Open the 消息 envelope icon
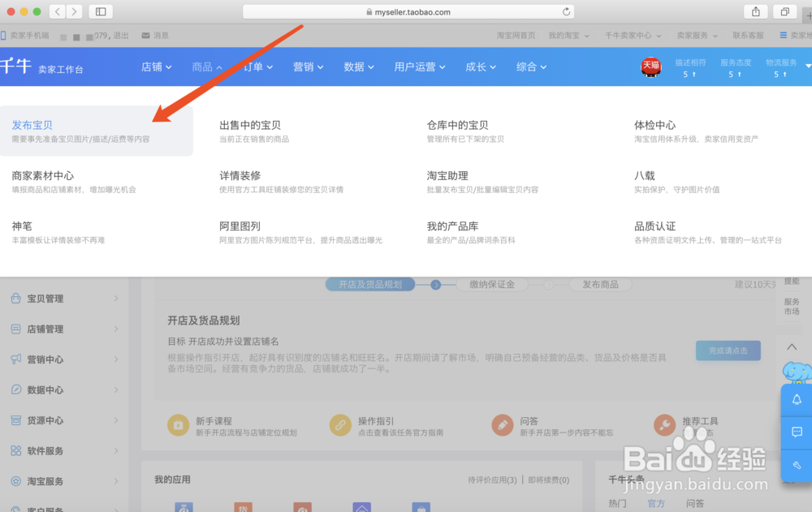812x512 pixels. [x=145, y=35]
